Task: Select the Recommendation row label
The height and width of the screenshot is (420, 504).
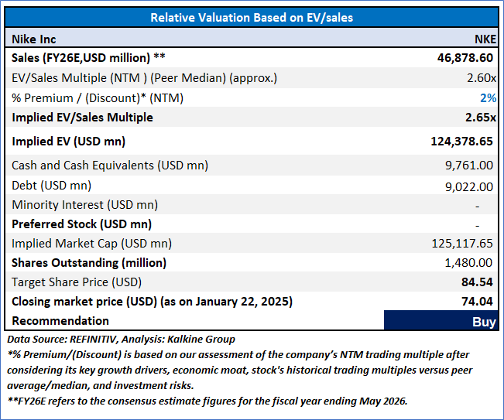Action: point(60,321)
